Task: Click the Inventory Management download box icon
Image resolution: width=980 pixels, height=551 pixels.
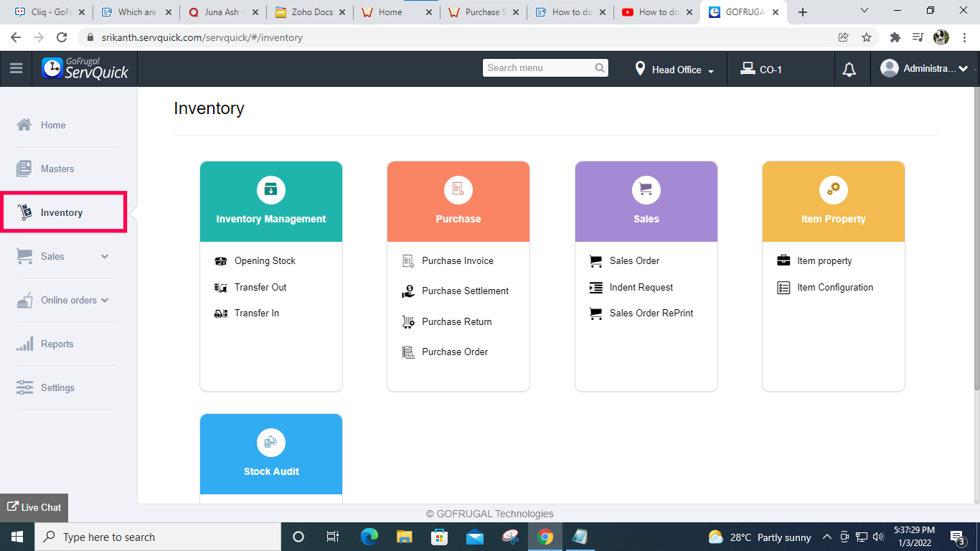Action: [x=271, y=189]
